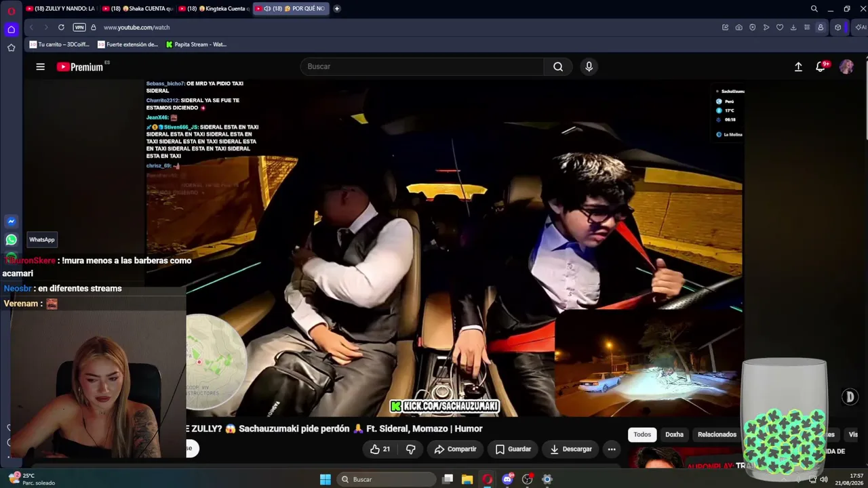Select the Relacionados filter chip
This screenshot has height=488, width=868.
717,434
